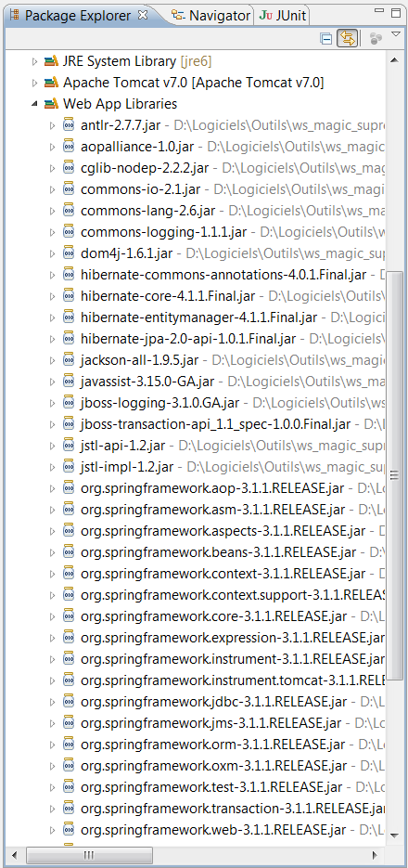408x868 pixels.
Task: Click the jackson-all-1.9.5.jar jar icon
Action: pyautogui.click(x=69, y=360)
